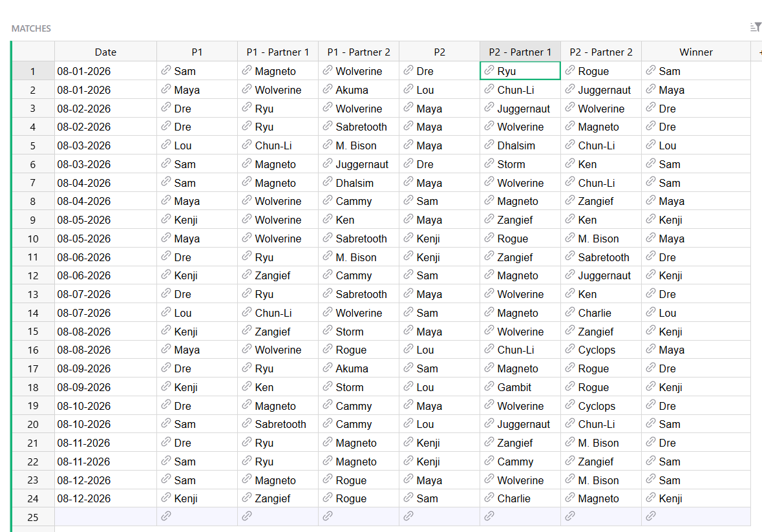Click the link icon beside Cammy in row 8

(x=328, y=200)
